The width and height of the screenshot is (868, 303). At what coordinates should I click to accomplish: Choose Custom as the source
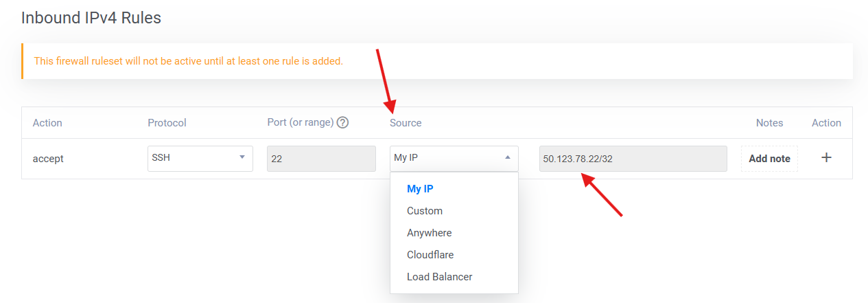(425, 211)
